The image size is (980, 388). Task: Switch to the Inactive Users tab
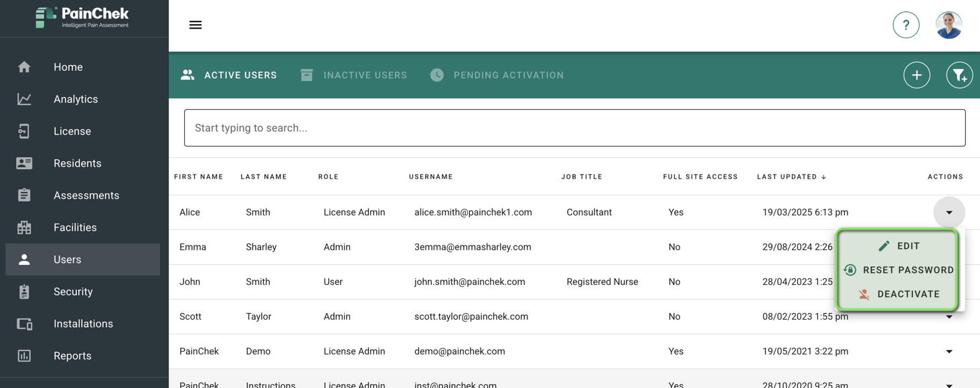[x=353, y=75]
